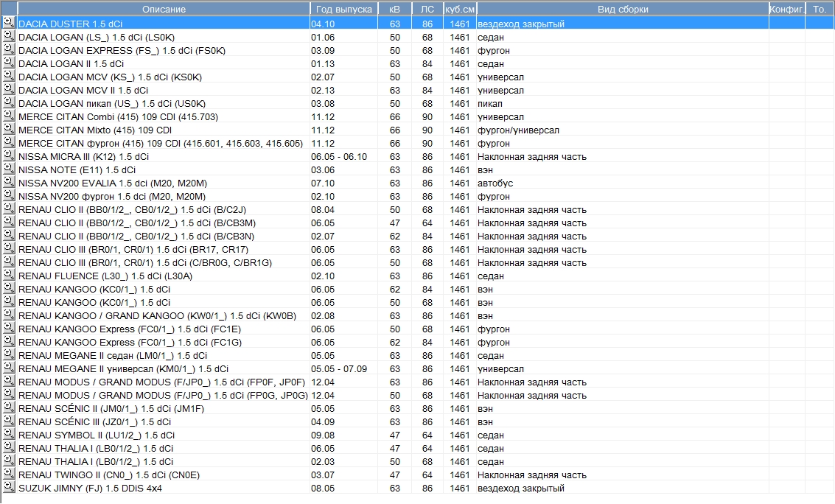
Task: Click the icon beside DACIA LOGAN (LS_) 1.5 dCi
Action: (x=9, y=35)
